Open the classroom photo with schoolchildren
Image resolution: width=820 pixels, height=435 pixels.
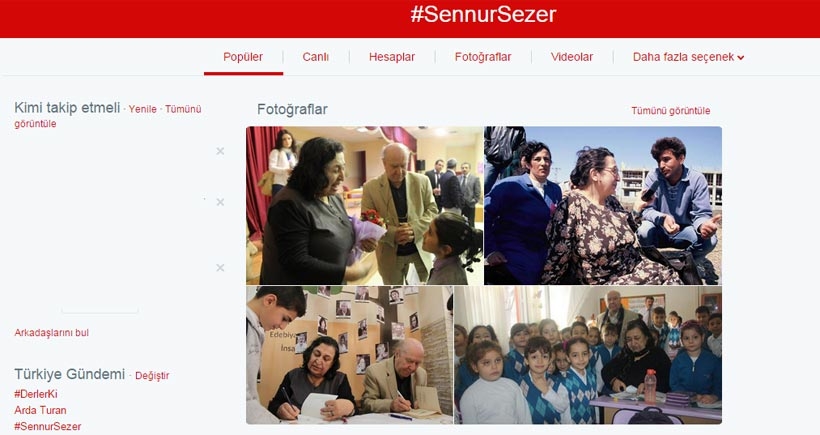(x=588, y=354)
